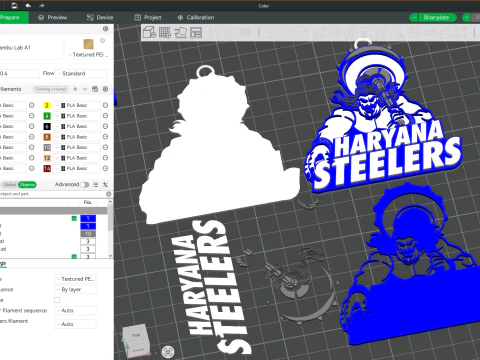Click the Add object cube icon
Screen dimensions: 480x360
[x=149, y=32]
